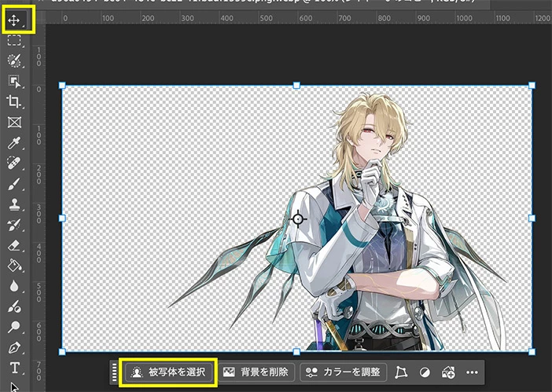Open the three-dot more options menu

(x=472, y=372)
